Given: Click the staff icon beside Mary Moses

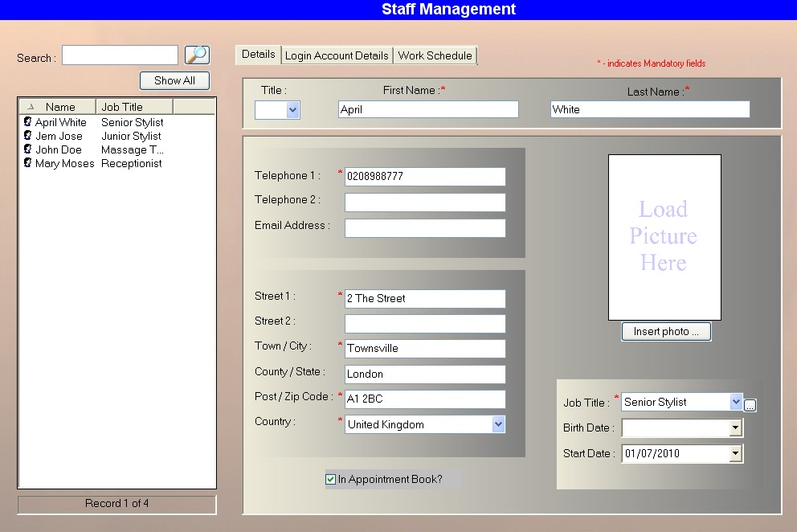Looking at the screenshot, I should (x=28, y=163).
